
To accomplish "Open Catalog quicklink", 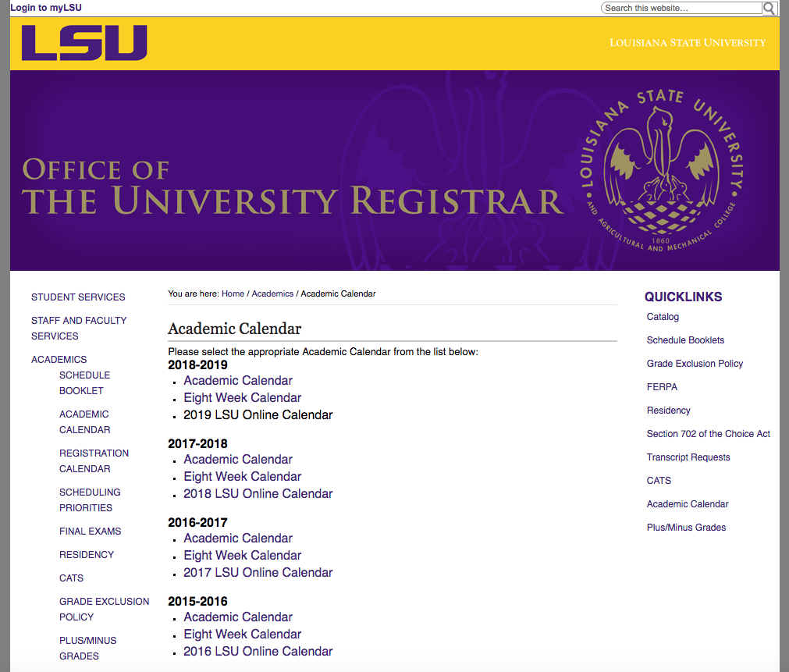I will [663, 317].
